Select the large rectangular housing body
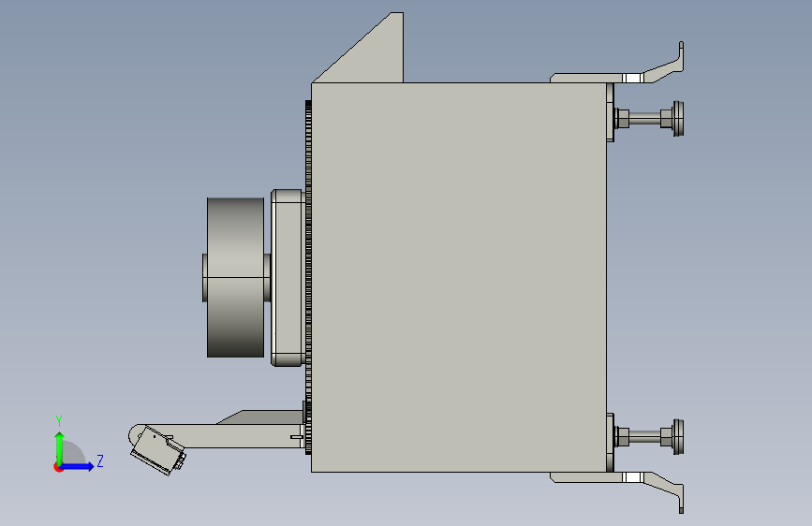This screenshot has width=812, height=526. pos(459,277)
